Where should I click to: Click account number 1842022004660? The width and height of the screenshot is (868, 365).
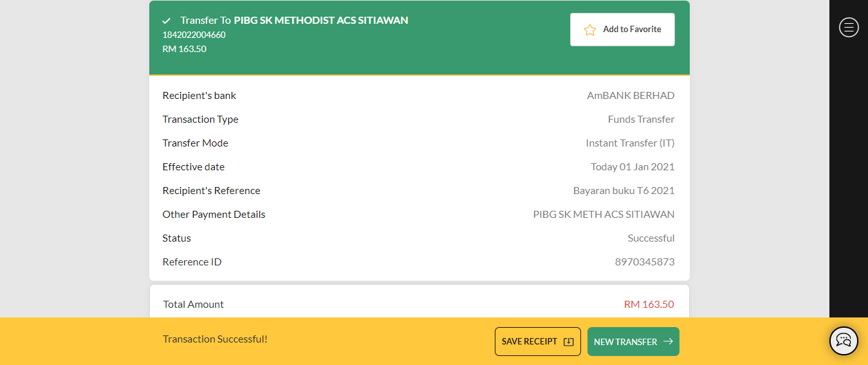point(194,35)
